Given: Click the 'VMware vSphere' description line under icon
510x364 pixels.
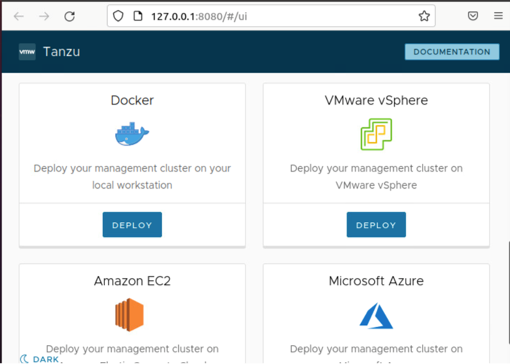Looking at the screenshot, I should (376, 185).
